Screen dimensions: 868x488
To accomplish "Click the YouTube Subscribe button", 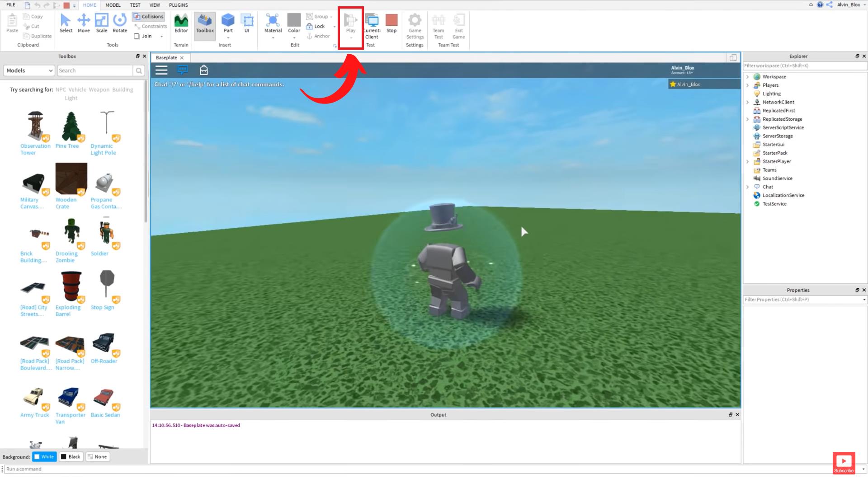I will pos(844,463).
